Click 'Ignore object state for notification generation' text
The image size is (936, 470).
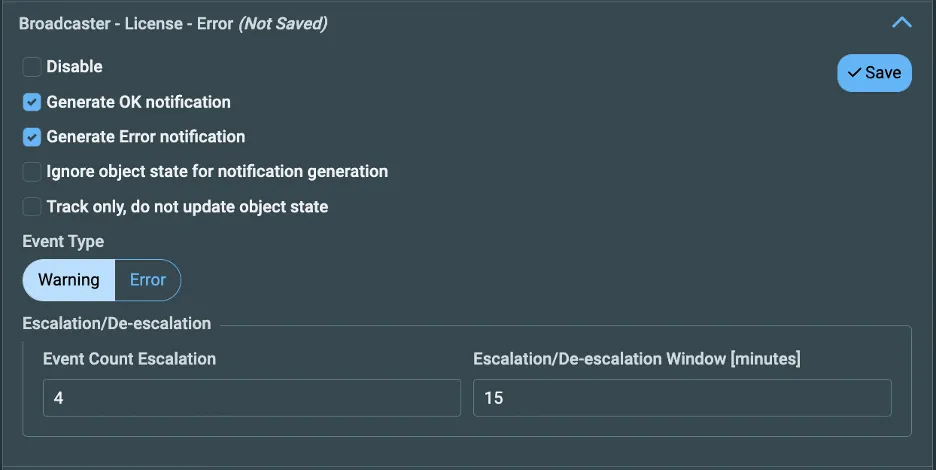[x=217, y=172]
